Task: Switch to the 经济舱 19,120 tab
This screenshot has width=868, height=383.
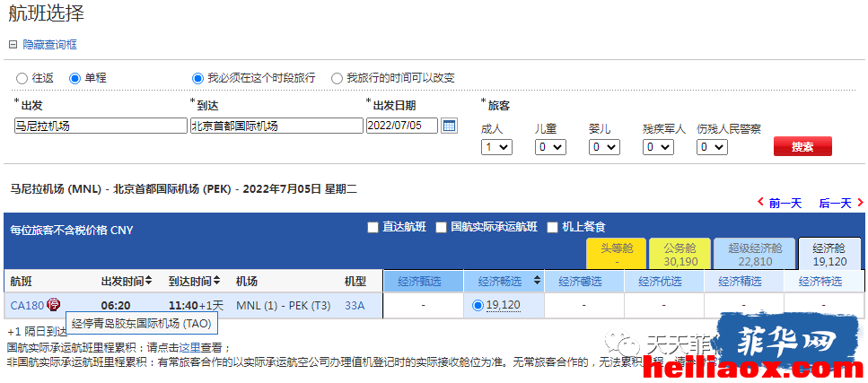Action: [x=829, y=254]
